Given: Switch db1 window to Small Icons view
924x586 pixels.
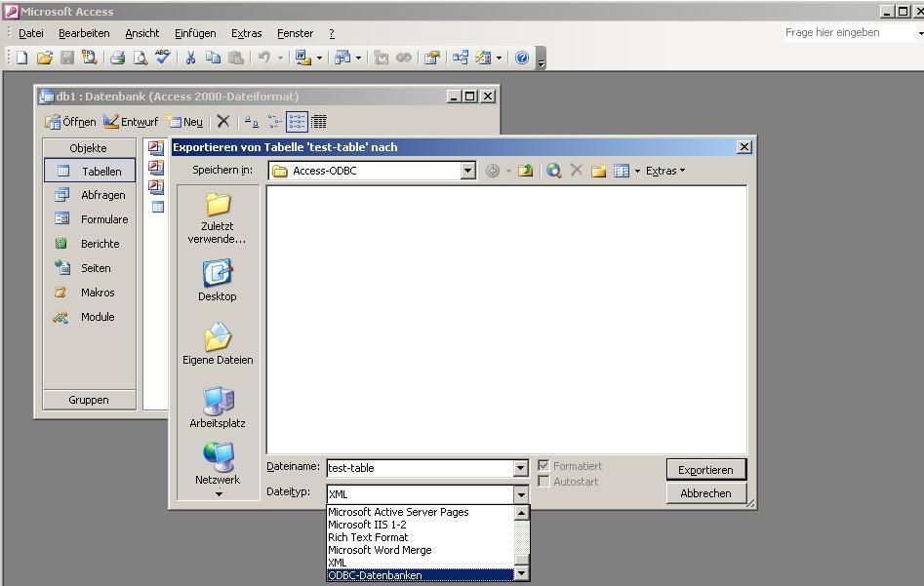Looking at the screenshot, I should (274, 122).
